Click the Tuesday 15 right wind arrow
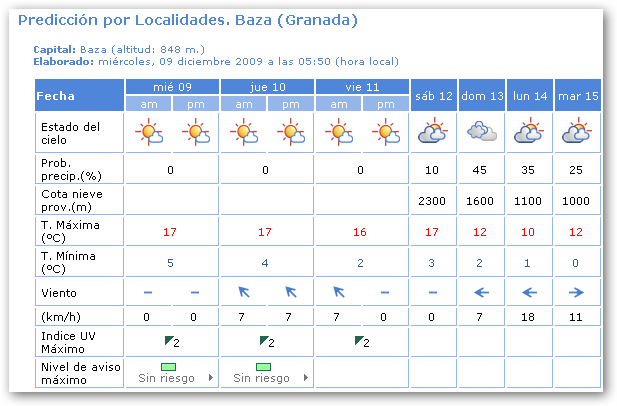Image resolution: width=617 pixels, height=406 pixels. tap(576, 292)
